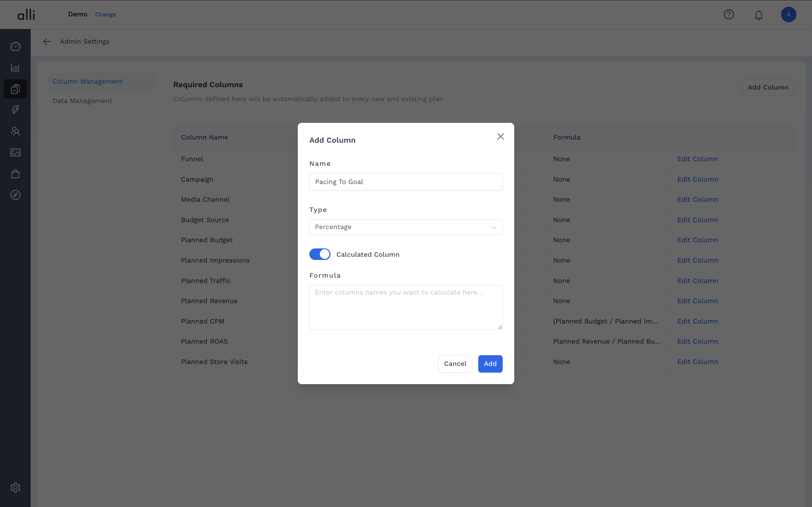Turn off the Calculated Column toggle
Screen dimensions: 812x507
320,254
